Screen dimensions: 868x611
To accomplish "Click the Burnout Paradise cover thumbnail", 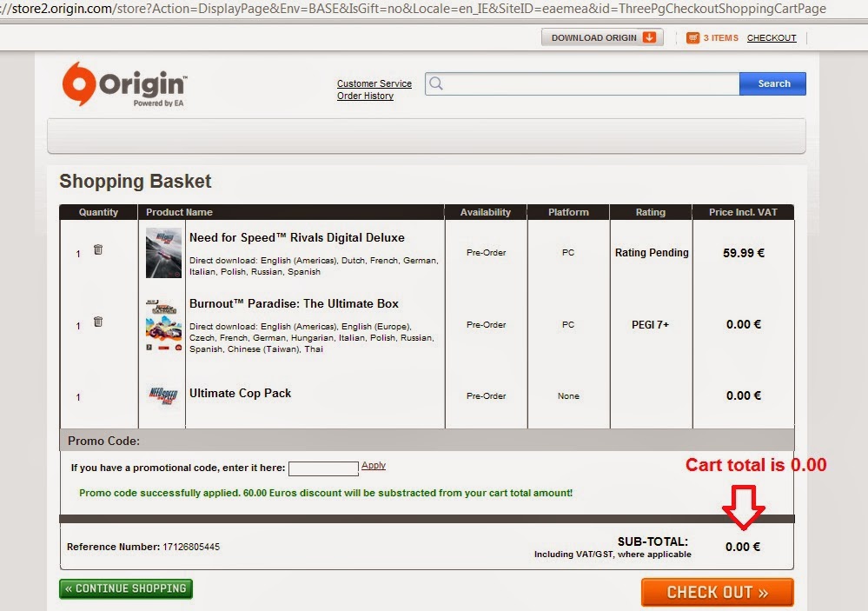I will 163,325.
